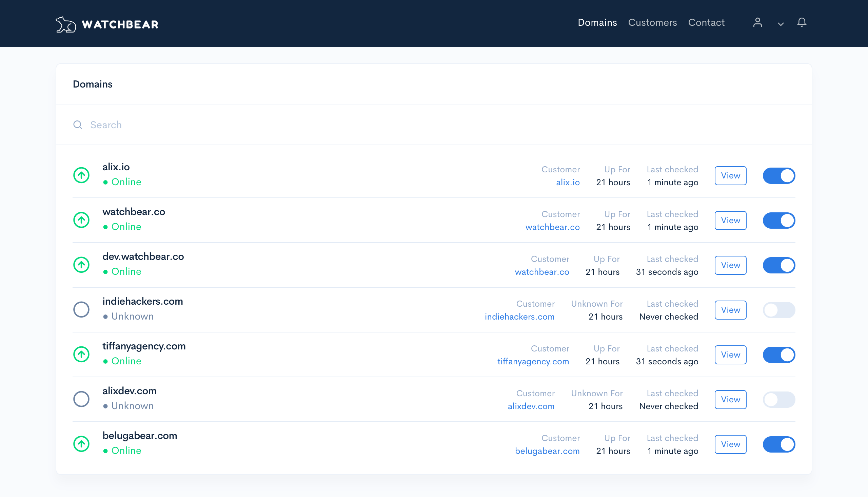Go to the Customers menu item
This screenshot has width=868, height=497.
coord(652,22)
